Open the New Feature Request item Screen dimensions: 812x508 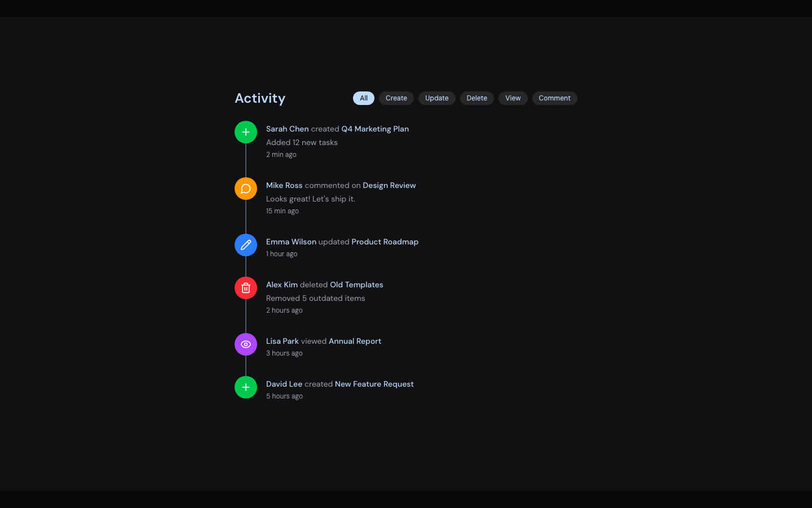tap(374, 384)
